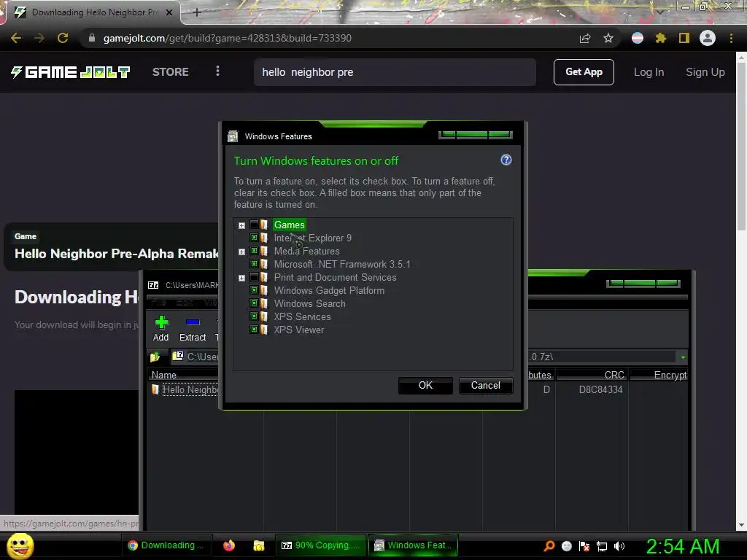Viewport: 747px width, 560px height.
Task: Click the Game Jolt search field
Action: pos(395,72)
